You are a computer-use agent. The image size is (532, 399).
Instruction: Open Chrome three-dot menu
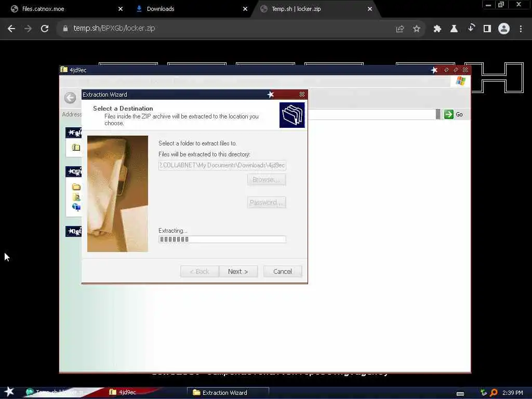pyautogui.click(x=521, y=29)
